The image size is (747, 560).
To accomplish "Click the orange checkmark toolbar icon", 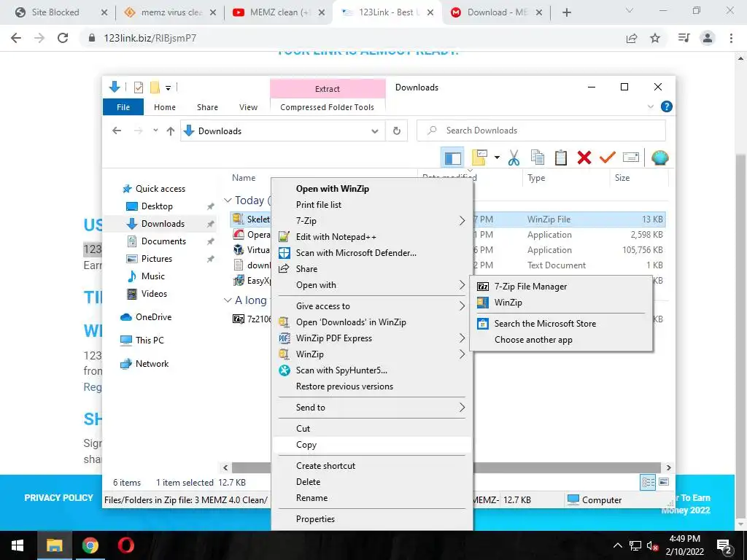I will (x=608, y=157).
